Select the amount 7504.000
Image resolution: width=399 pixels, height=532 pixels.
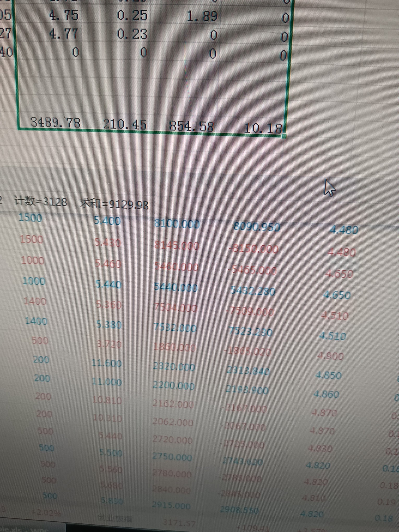(x=175, y=308)
